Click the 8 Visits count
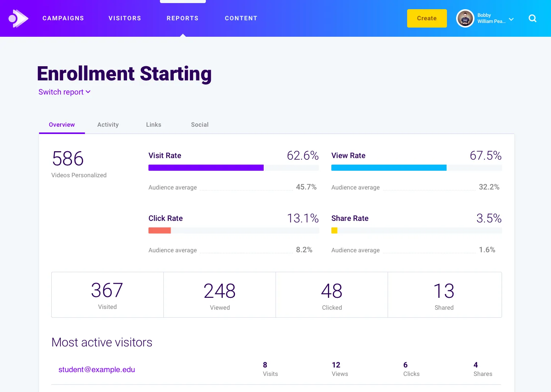The height and width of the screenshot is (392, 551). pyautogui.click(x=265, y=365)
